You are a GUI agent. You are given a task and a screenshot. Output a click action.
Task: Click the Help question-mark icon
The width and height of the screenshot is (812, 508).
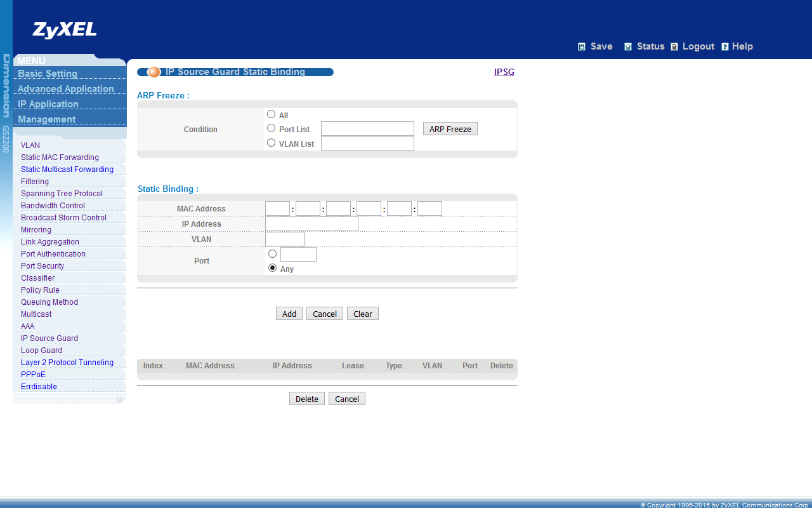coord(725,46)
